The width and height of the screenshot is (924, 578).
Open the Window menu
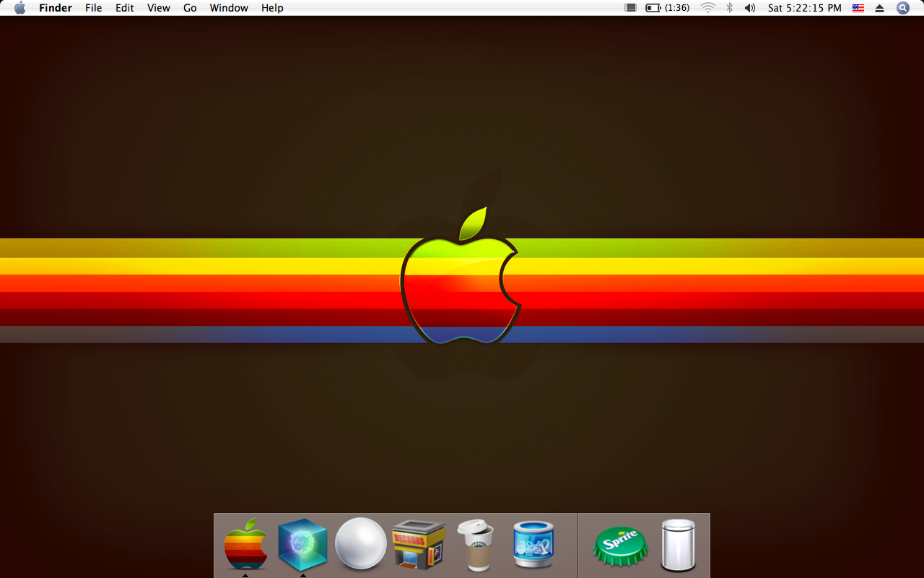pyautogui.click(x=229, y=8)
